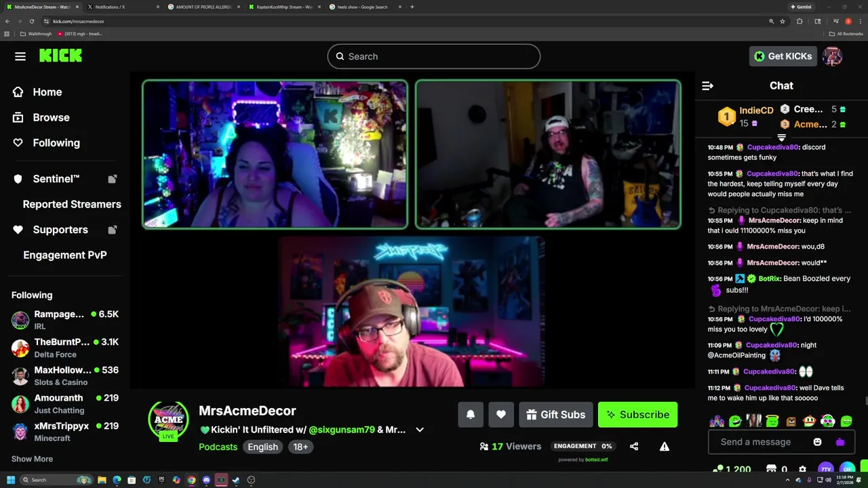Click the BotRix username in chat
Viewport: 868px width, 488px height.
(769, 279)
